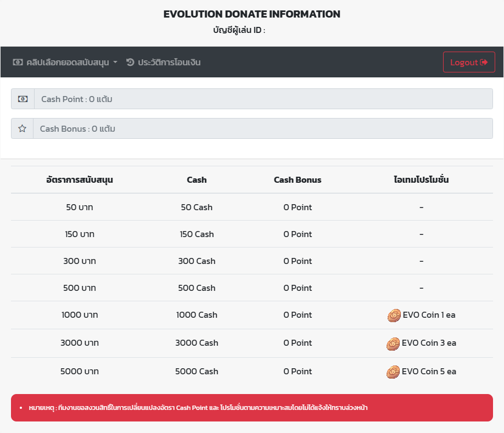Click the EVO Coin 5 ea coin icon
Screen dimensions: 504x433
[393, 372]
